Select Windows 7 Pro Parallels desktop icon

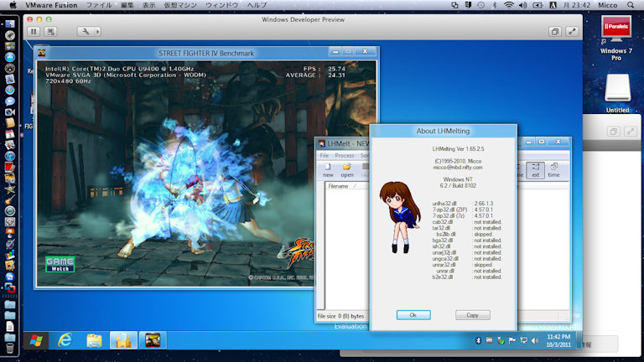pyautogui.click(x=616, y=39)
